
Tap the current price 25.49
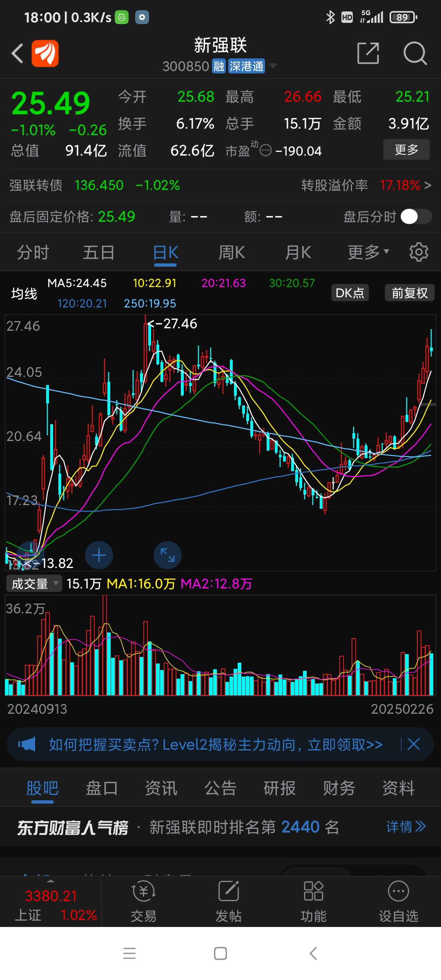(50, 103)
